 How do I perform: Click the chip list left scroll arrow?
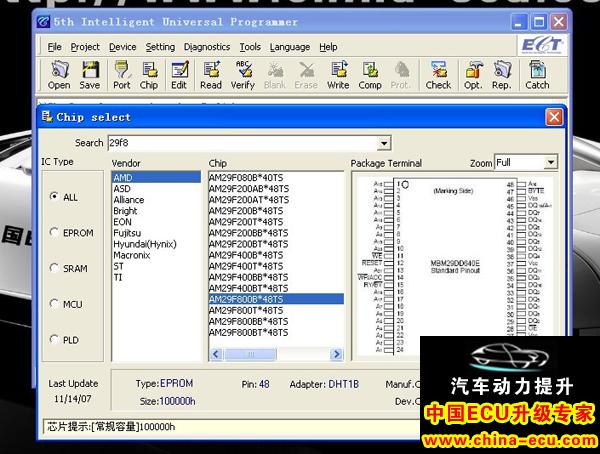click(215, 354)
